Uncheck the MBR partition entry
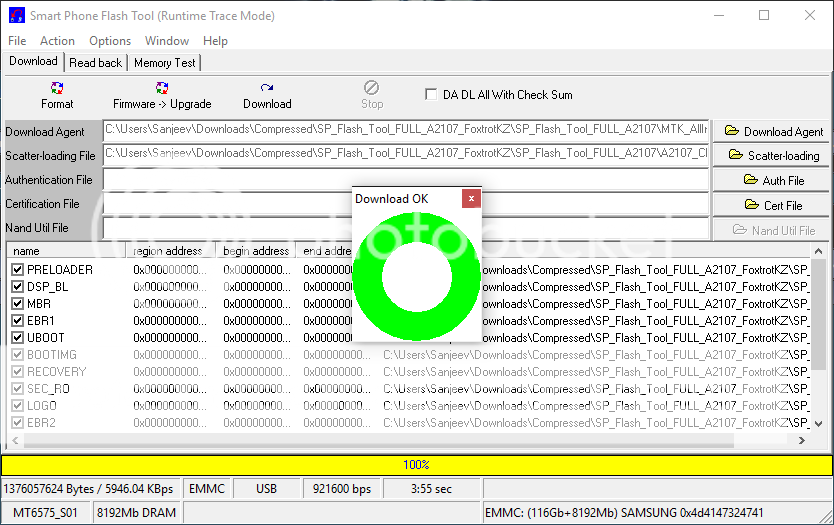This screenshot has height=525, width=834. pyautogui.click(x=17, y=304)
